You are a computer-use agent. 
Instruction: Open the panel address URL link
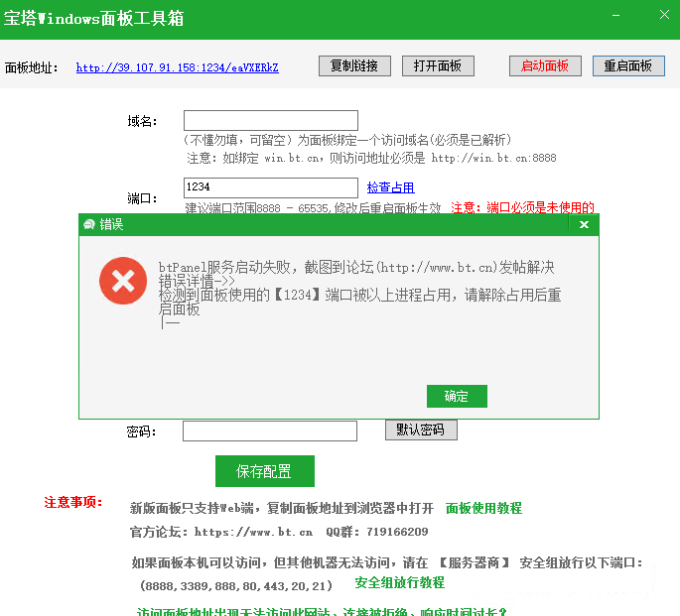pos(178,67)
